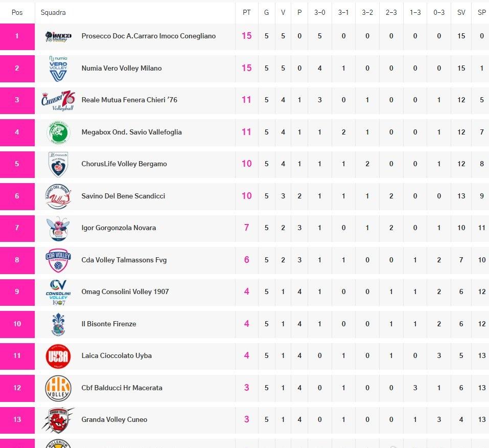
Task: Click the 3-1 column header
Action: point(343,12)
